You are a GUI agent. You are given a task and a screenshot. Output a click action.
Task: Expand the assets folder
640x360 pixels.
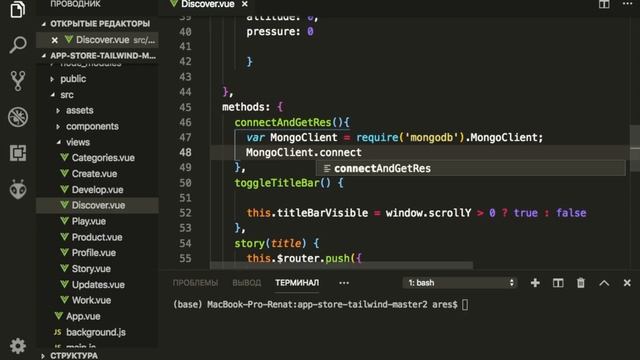coord(79,110)
